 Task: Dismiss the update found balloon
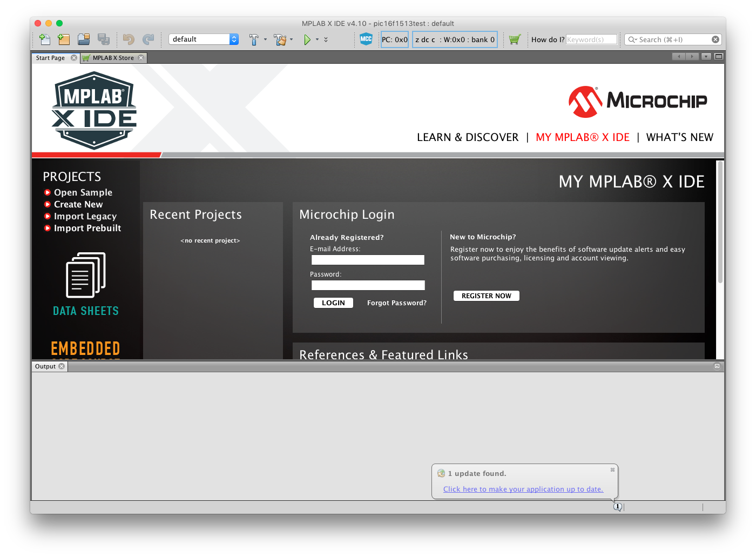(x=612, y=469)
